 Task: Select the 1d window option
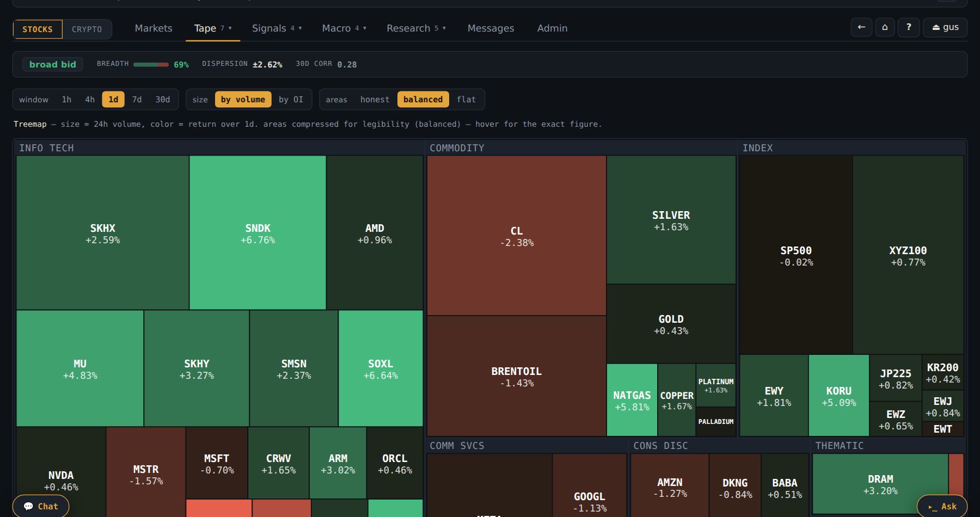tap(113, 100)
